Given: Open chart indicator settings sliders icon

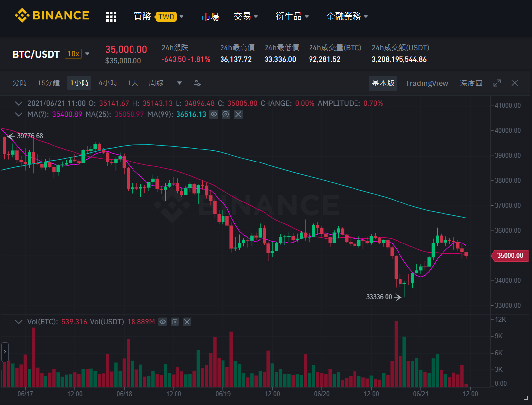Looking at the screenshot, I should [x=197, y=83].
